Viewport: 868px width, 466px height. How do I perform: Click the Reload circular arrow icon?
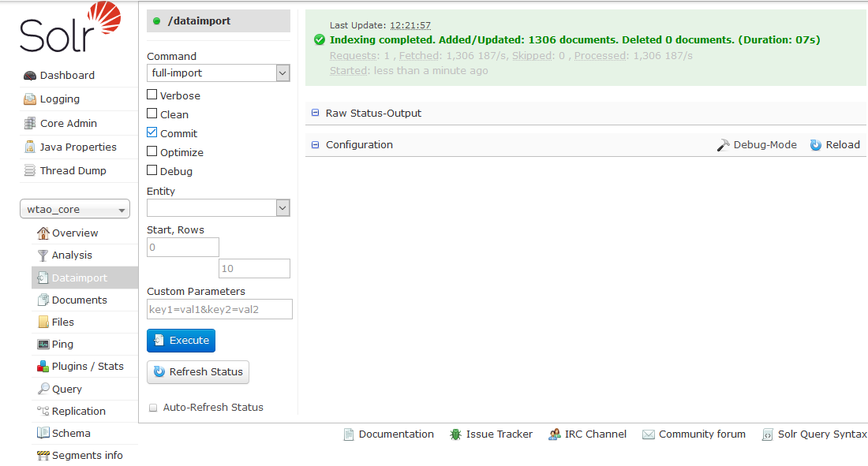coord(816,145)
